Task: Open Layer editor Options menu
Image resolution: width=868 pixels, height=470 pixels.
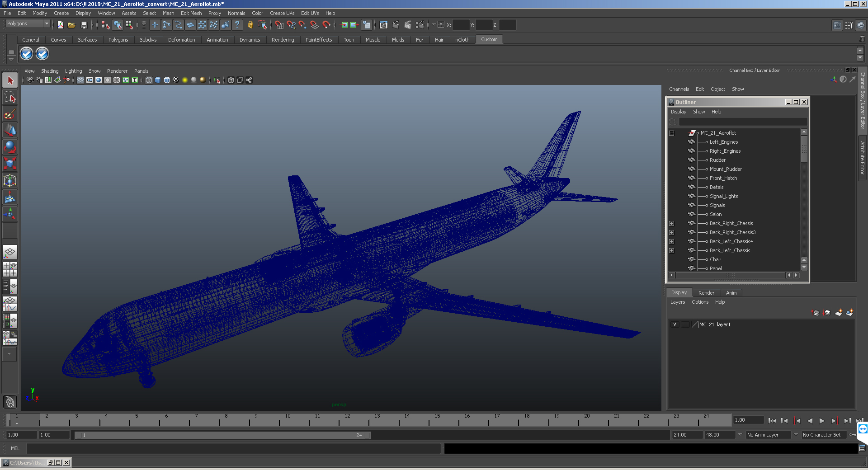Action: click(x=700, y=302)
